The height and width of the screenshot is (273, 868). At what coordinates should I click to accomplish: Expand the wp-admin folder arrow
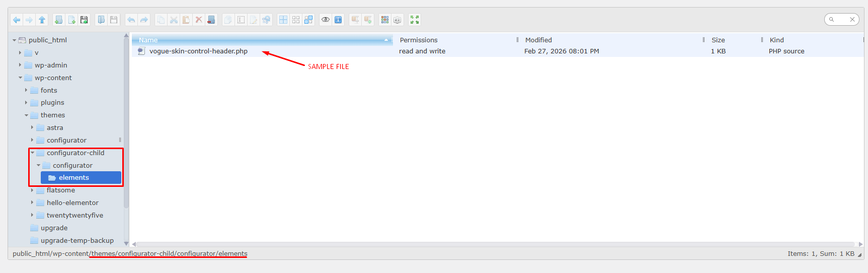pos(20,65)
